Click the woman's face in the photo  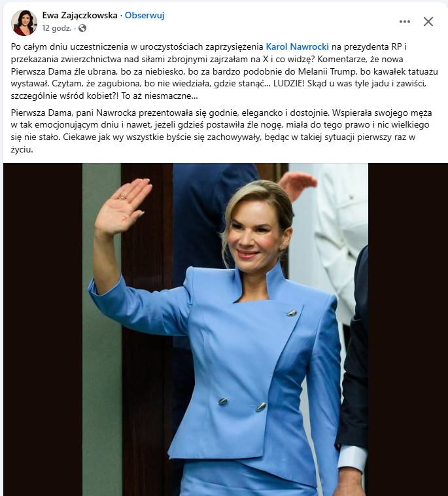point(256,236)
